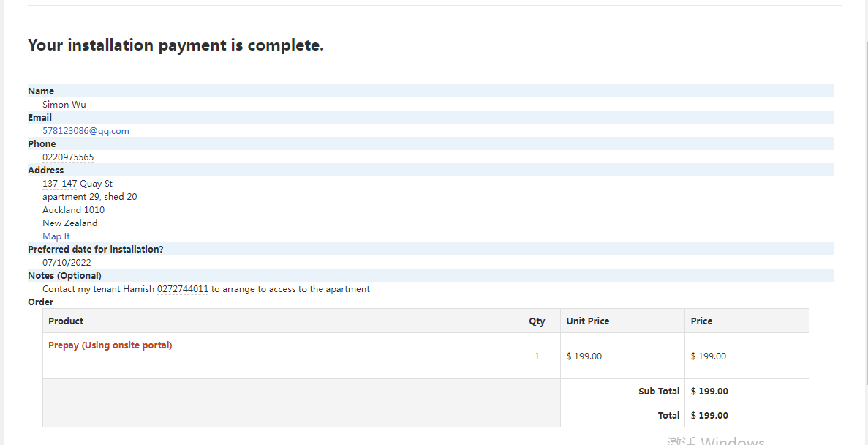Click the 578123086@qq.com email link
868x445 pixels.
pyautogui.click(x=86, y=131)
